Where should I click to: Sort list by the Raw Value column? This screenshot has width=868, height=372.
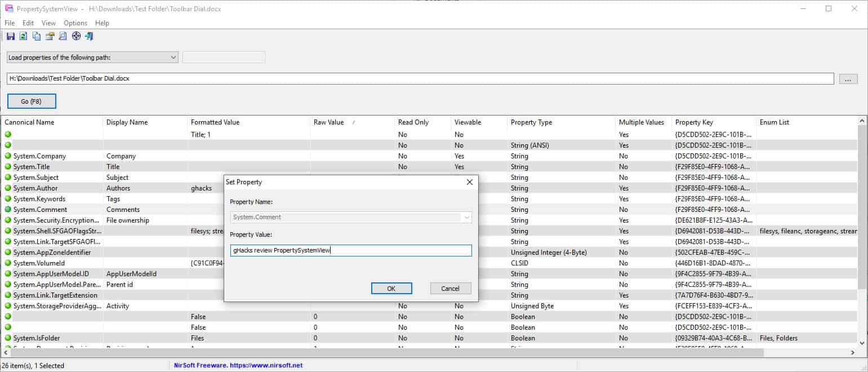[x=328, y=122]
